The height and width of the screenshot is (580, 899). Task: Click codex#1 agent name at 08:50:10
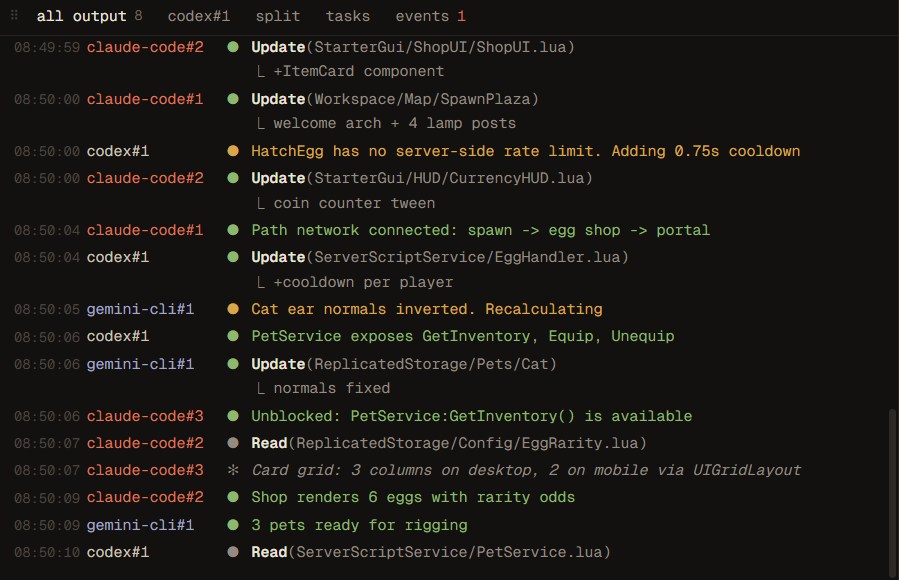(x=118, y=552)
